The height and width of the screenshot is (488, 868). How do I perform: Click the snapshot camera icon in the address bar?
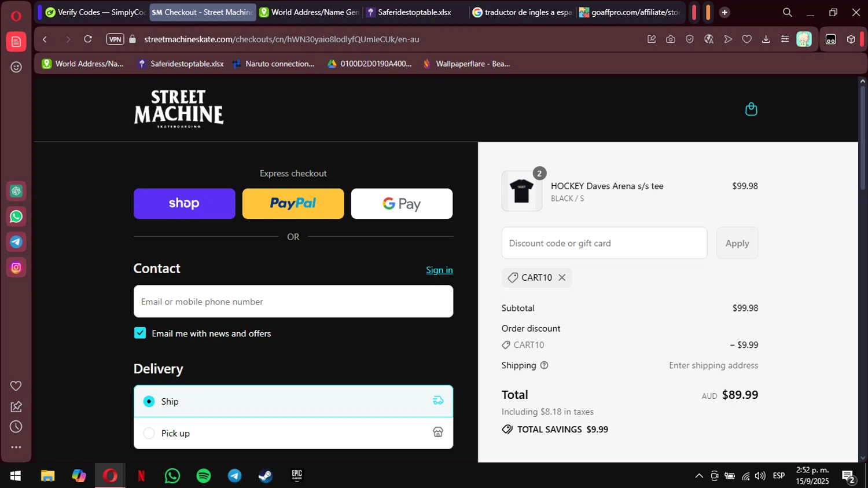point(671,39)
